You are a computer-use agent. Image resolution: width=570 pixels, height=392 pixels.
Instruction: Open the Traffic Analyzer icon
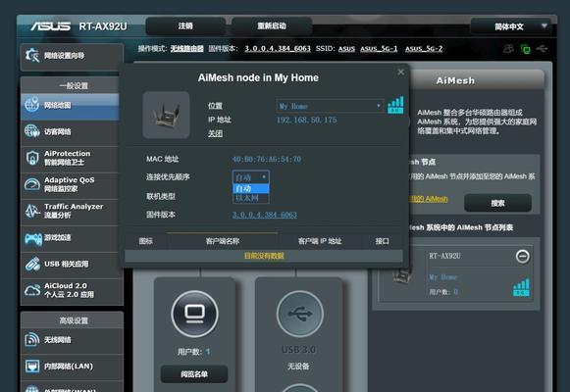tap(32, 211)
